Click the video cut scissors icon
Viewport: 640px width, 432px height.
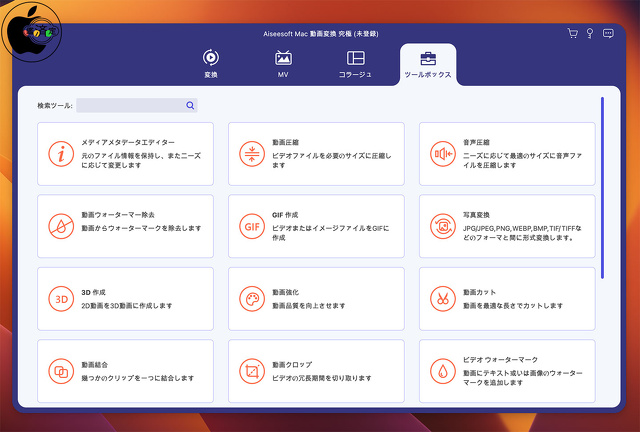pyautogui.click(x=443, y=299)
